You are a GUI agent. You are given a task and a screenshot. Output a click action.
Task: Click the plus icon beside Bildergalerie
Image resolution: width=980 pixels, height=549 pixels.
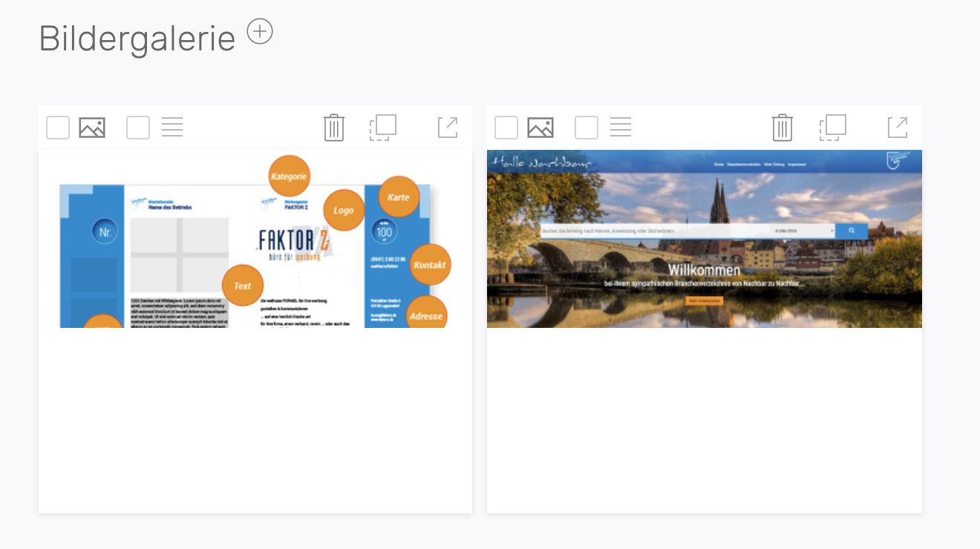[x=260, y=32]
